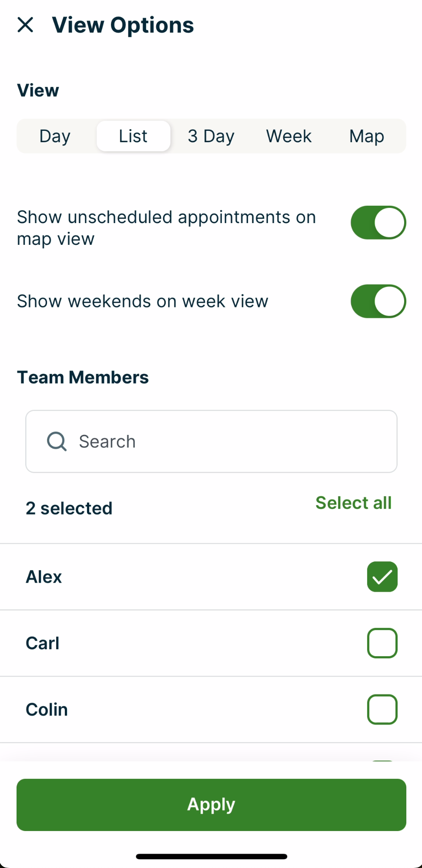422x868 pixels.
Task: Tap the Colin name label
Action: coord(47,710)
